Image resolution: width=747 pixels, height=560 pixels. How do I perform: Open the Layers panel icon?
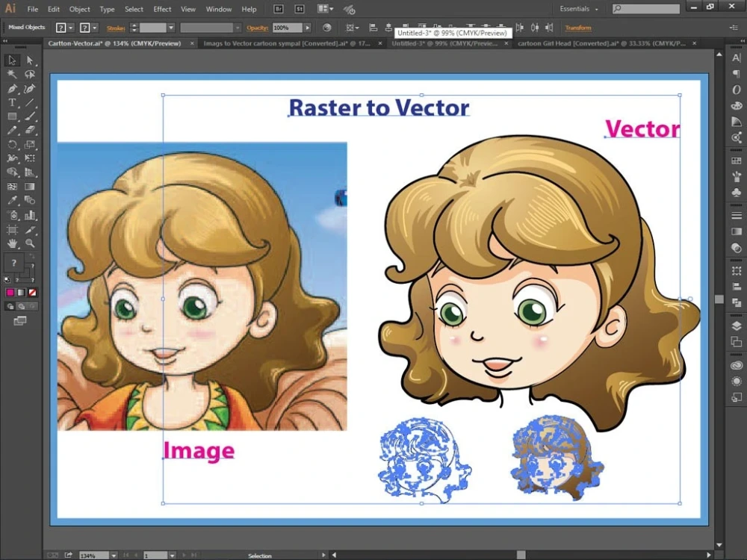(x=736, y=326)
